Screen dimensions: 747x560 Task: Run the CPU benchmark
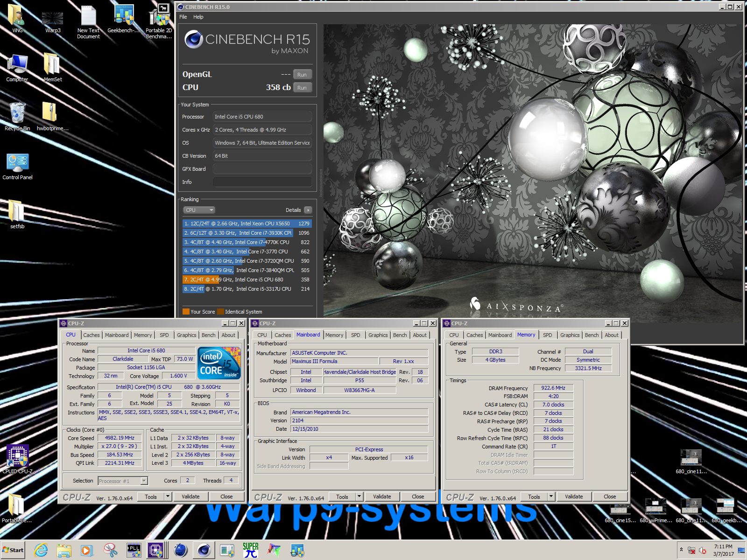pyautogui.click(x=302, y=88)
